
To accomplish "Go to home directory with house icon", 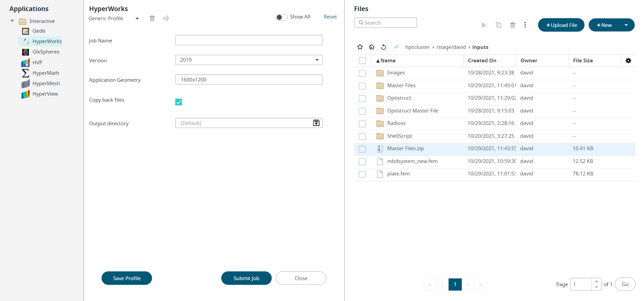I will click(x=372, y=47).
